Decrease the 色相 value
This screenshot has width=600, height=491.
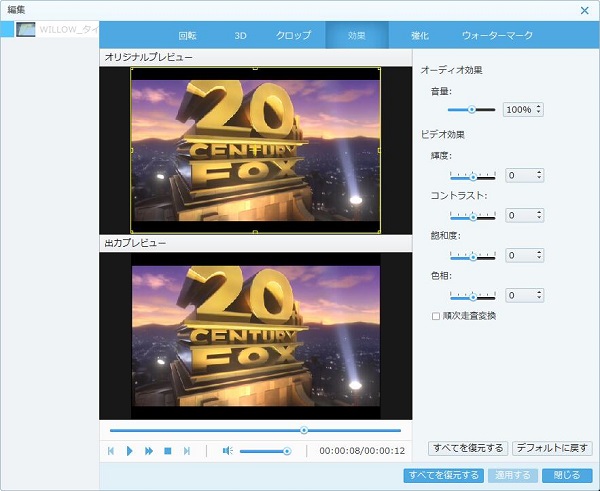(x=539, y=298)
